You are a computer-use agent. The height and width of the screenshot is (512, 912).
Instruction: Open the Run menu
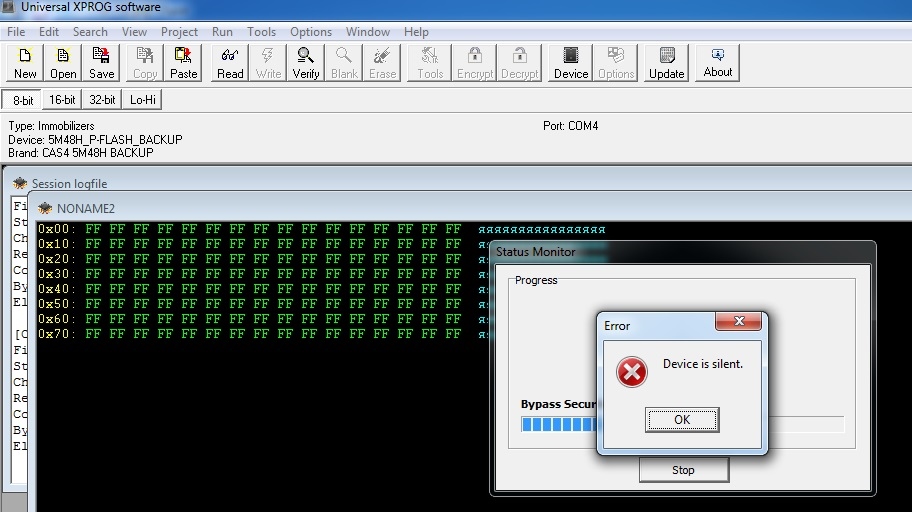[x=222, y=31]
